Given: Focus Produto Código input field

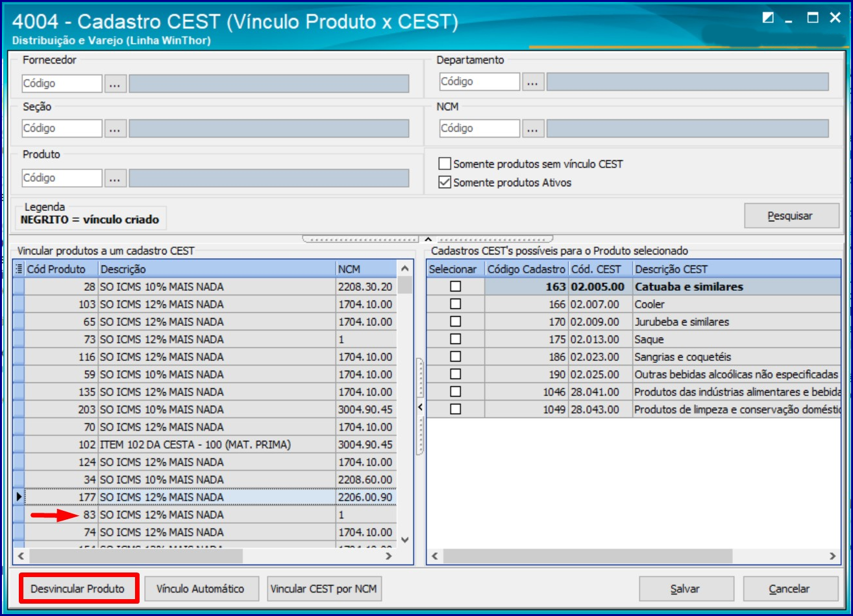Looking at the screenshot, I should 62,178.
